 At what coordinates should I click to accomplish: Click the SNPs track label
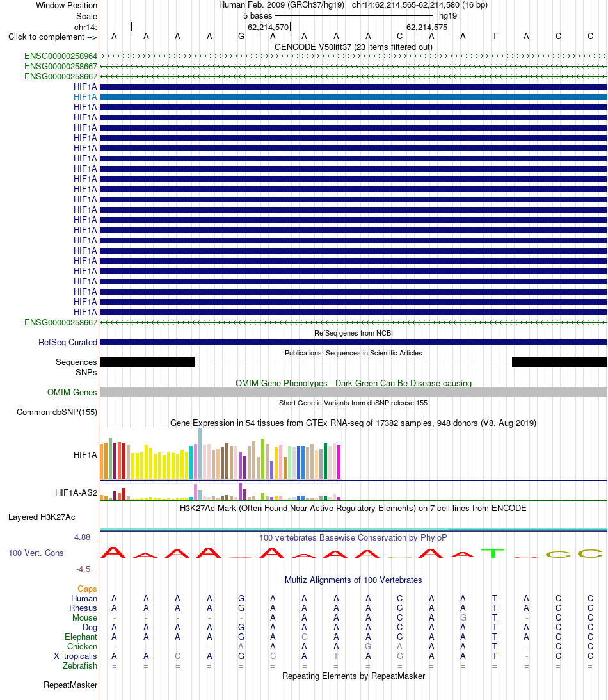86,372
